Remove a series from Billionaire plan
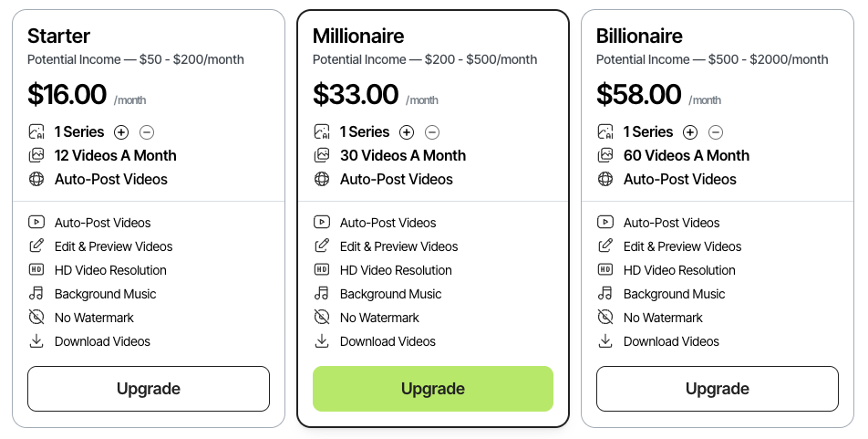The height and width of the screenshot is (439, 868). pos(716,132)
